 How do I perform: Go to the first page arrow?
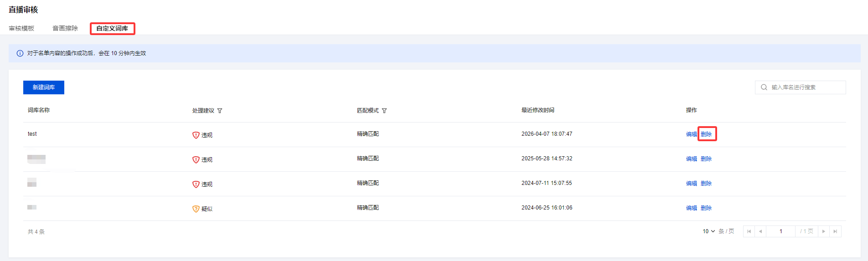coord(749,231)
